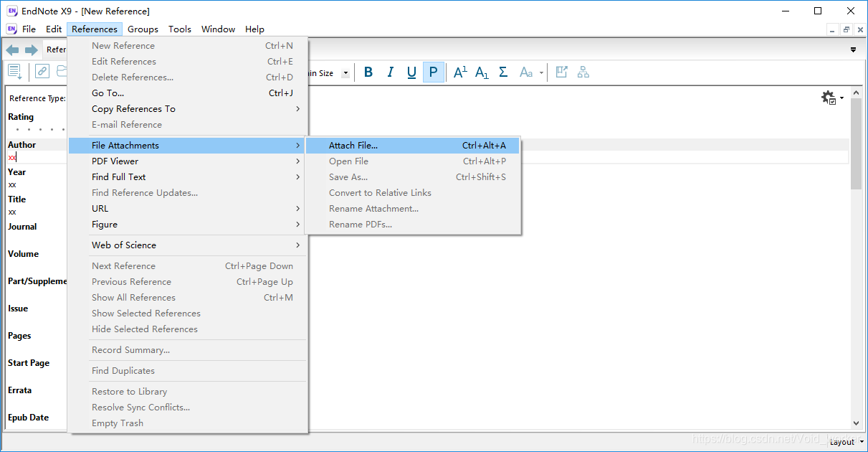Click the Epub Date field label
This screenshot has width=868, height=452.
click(28, 418)
